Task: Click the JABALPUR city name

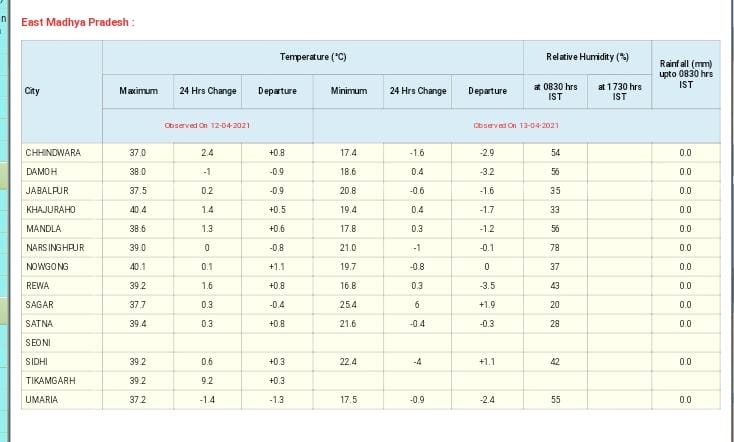Action: point(47,191)
